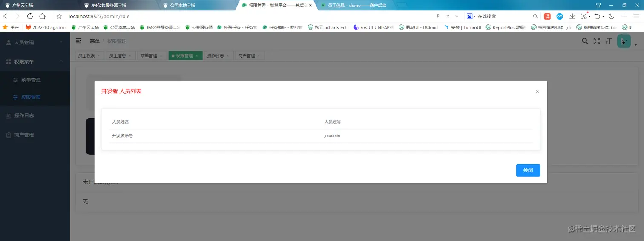Close the green 权限管理 page tag
The width and height of the screenshot is (644, 241).
(x=197, y=56)
